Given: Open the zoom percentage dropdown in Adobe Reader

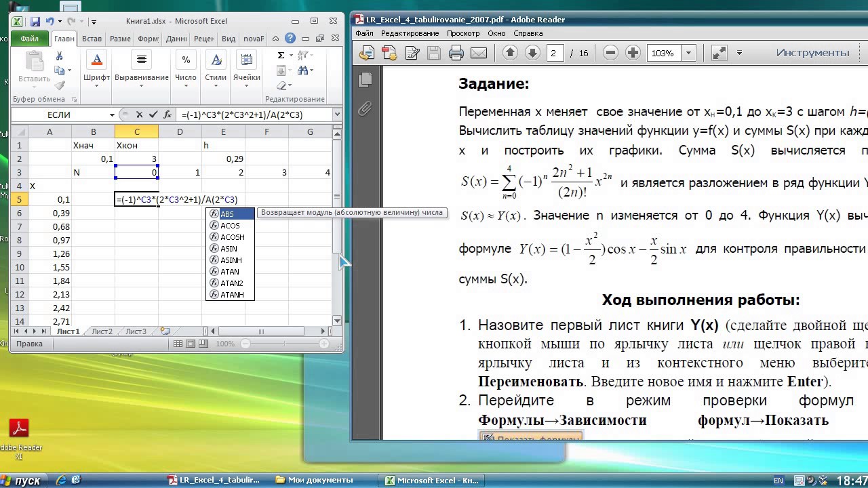Looking at the screenshot, I should point(689,53).
